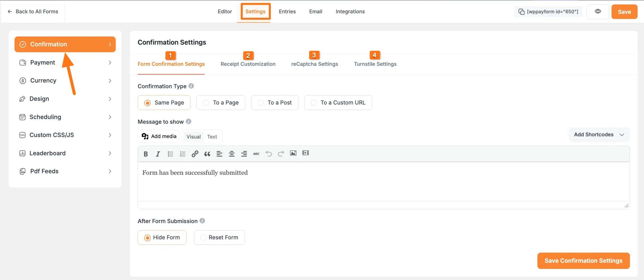Preview the form using the eye icon

[598, 11]
